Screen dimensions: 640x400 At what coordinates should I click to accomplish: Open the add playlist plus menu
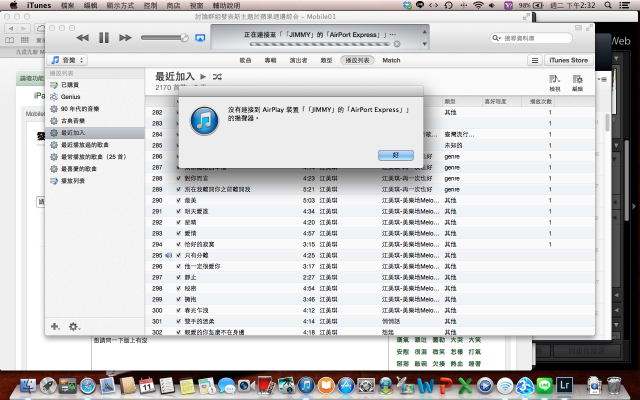click(55, 327)
